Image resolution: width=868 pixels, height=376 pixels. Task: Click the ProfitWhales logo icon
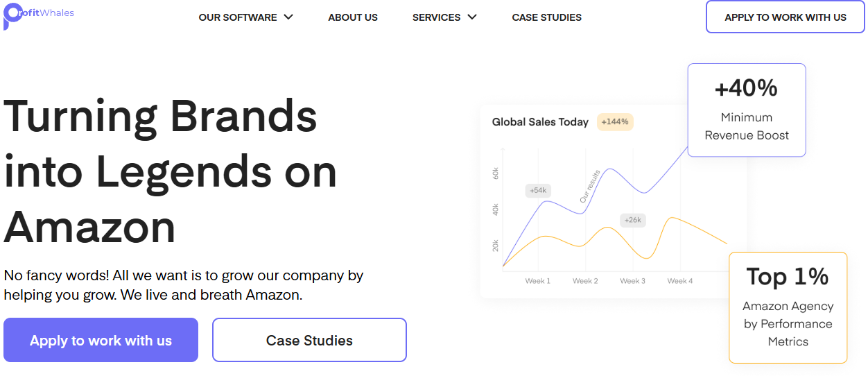tap(12, 15)
